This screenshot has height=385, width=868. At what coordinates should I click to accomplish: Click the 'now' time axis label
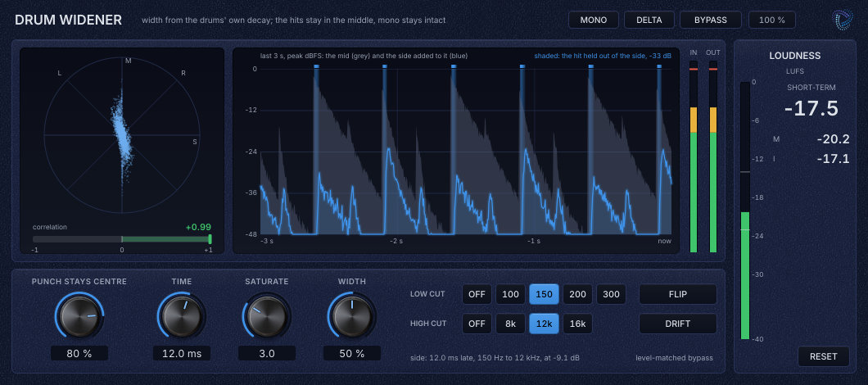[x=664, y=241]
